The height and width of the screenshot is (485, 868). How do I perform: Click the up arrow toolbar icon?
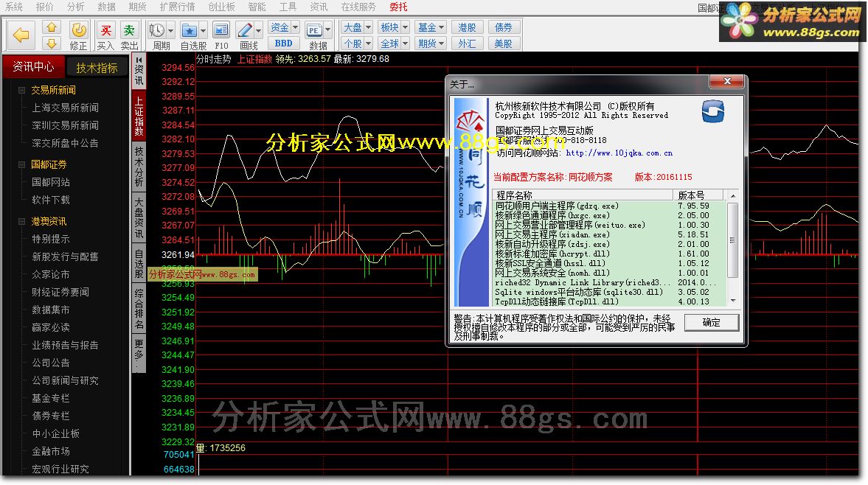coord(52,27)
